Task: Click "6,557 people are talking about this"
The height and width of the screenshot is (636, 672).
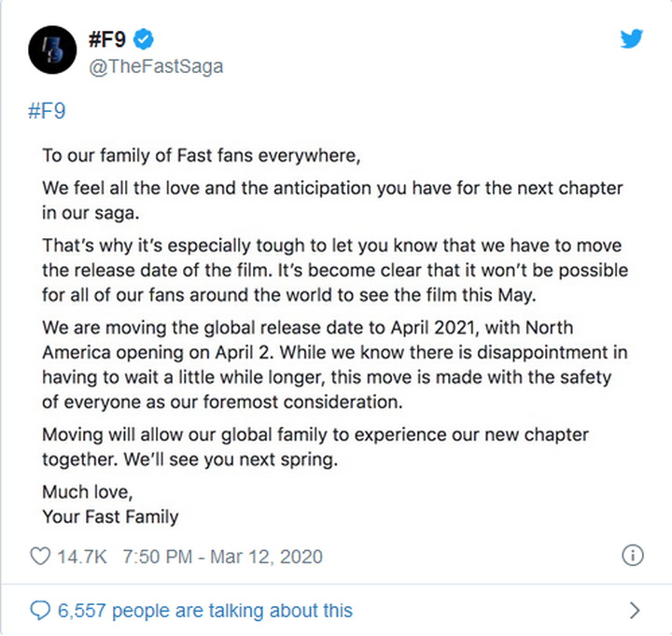Action: (205, 611)
